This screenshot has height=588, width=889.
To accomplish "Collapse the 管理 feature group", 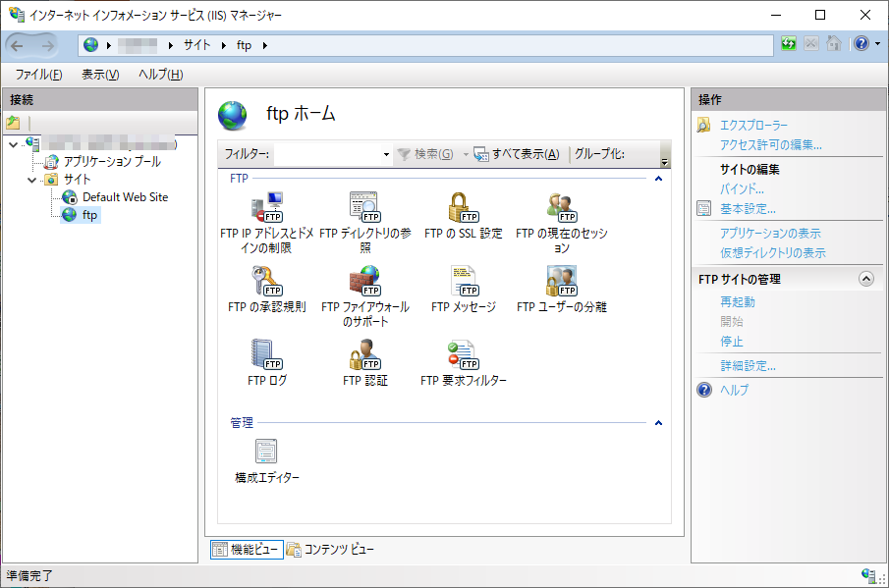I will click(x=658, y=423).
